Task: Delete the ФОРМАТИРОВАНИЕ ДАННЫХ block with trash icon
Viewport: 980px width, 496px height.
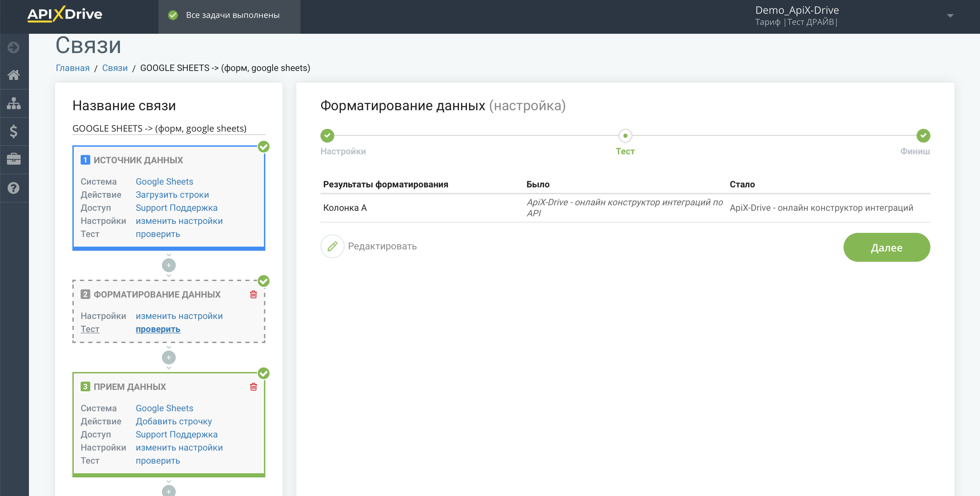Action: click(x=253, y=294)
